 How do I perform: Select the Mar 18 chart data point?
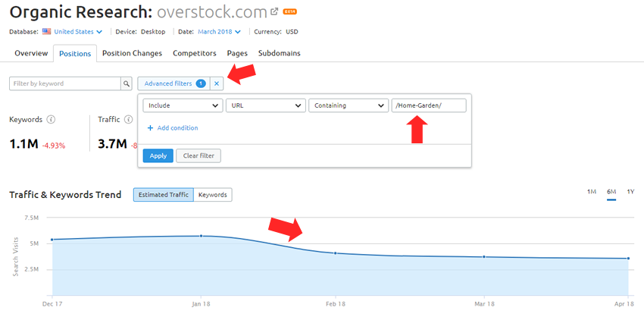click(x=484, y=256)
